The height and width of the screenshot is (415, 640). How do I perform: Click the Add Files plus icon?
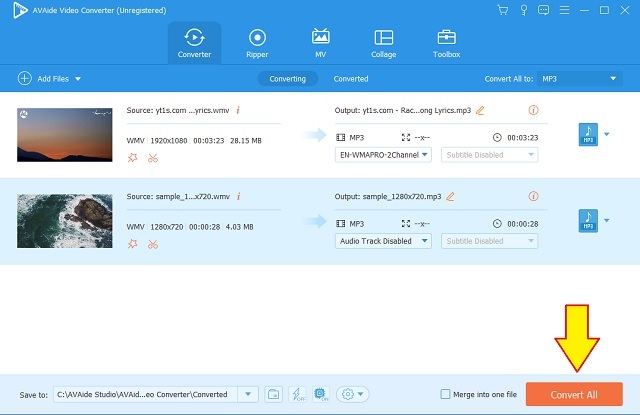click(x=24, y=78)
